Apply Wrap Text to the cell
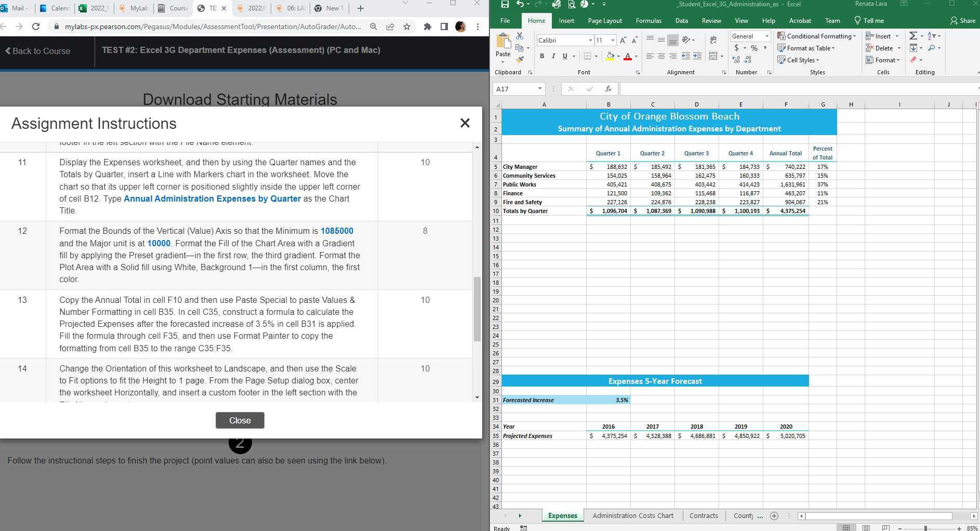980x531 pixels. coord(713,40)
